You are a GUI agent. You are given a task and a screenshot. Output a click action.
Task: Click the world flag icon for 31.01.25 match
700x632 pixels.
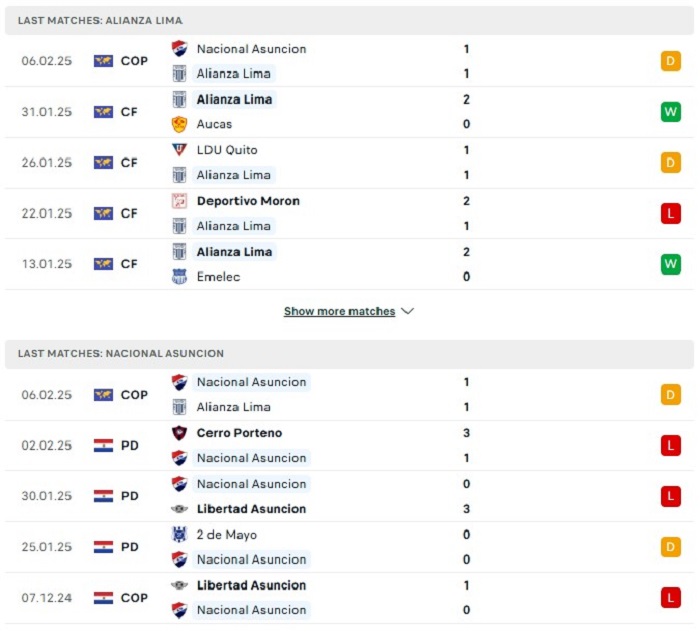point(103,112)
